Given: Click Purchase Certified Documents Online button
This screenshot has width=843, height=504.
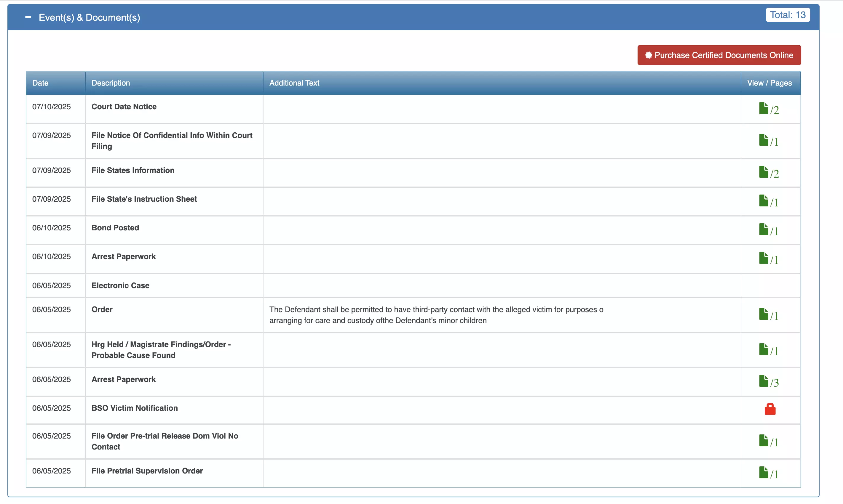Looking at the screenshot, I should [x=719, y=55].
